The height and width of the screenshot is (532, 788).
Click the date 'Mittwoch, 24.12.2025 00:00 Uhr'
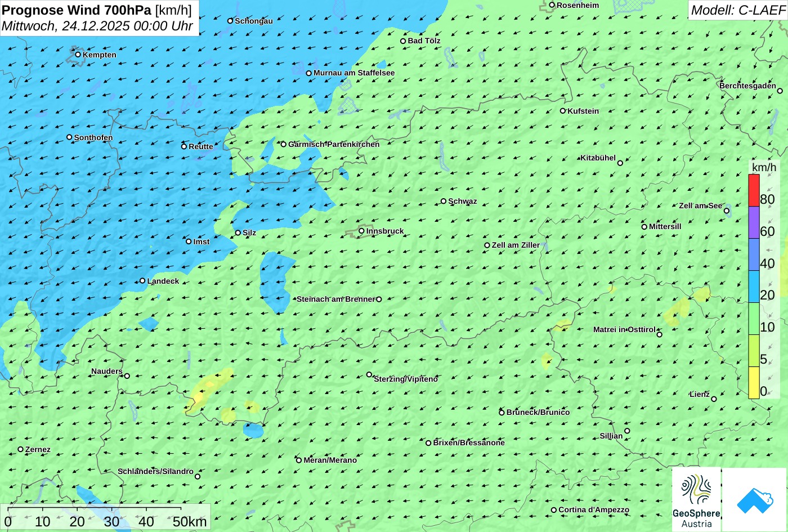point(97,26)
